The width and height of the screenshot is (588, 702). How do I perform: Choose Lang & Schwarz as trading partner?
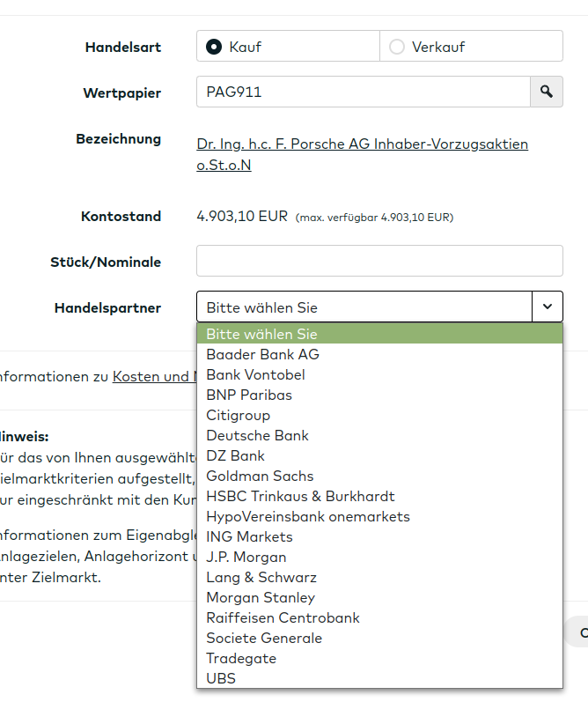coord(379,577)
